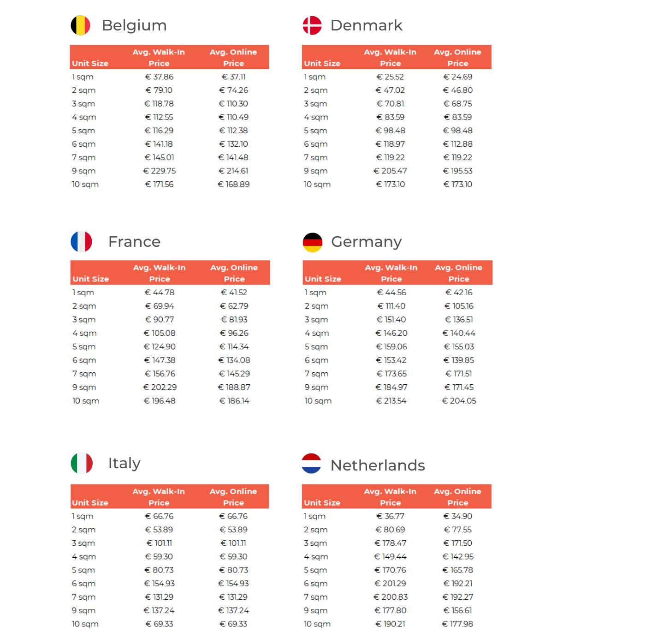Click the Belgium country heading
652x644 pixels.
pos(134,25)
